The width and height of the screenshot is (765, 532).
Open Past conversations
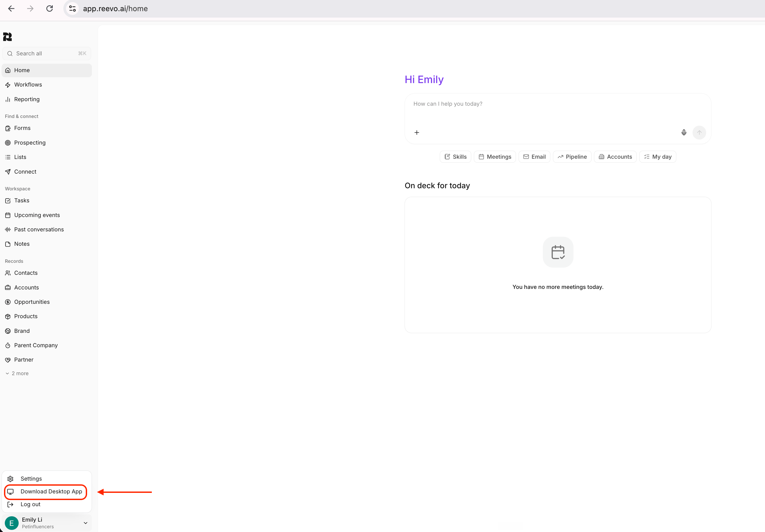(47, 230)
